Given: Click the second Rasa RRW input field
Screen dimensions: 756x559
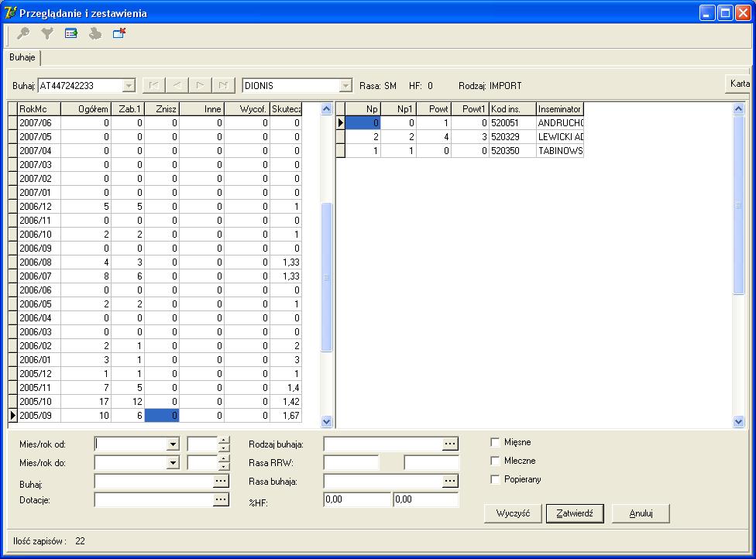Looking at the screenshot, I should pyautogui.click(x=431, y=463).
